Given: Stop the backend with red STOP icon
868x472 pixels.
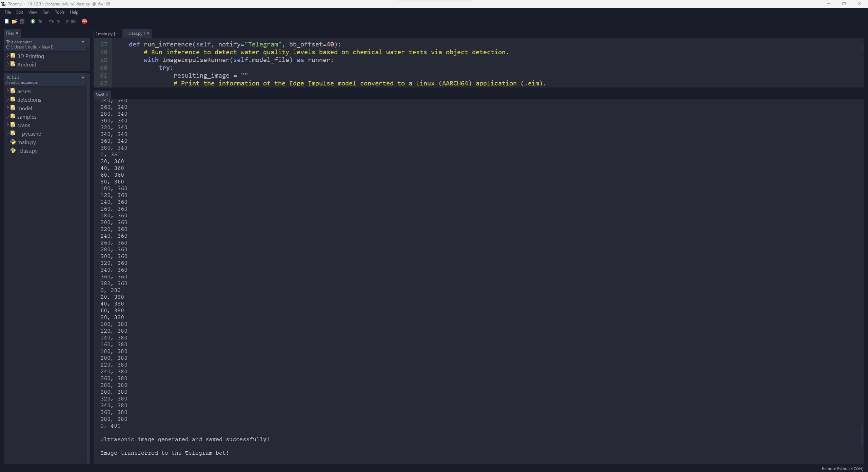Looking at the screenshot, I should tap(84, 21).
